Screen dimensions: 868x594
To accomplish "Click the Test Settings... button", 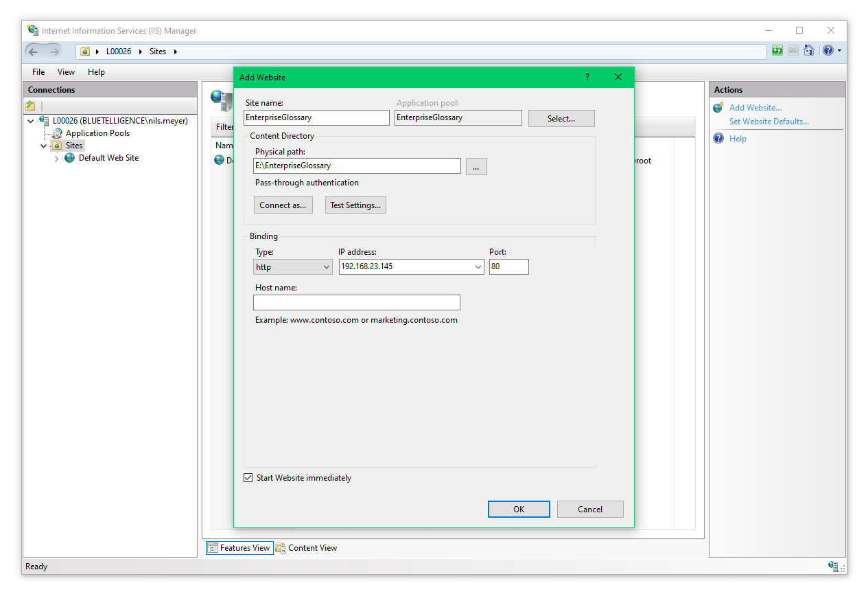I will (355, 205).
